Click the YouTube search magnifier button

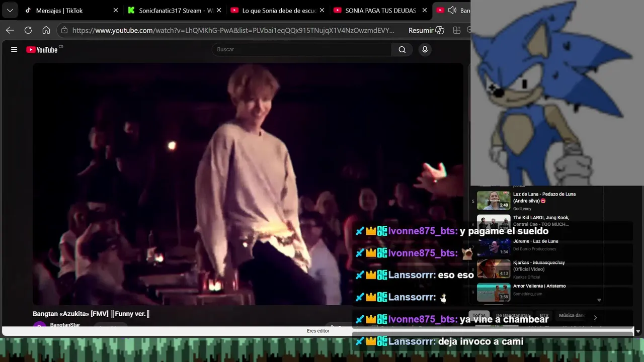point(402,49)
